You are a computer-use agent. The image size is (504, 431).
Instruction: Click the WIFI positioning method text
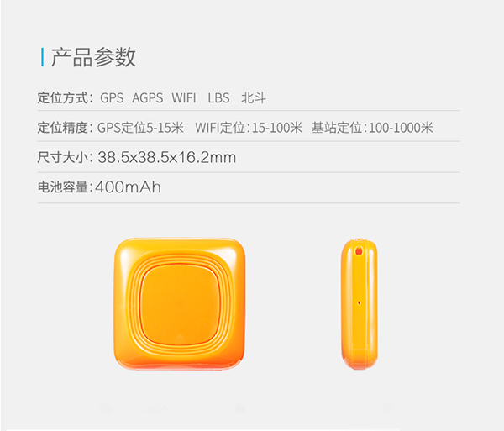tap(183, 97)
